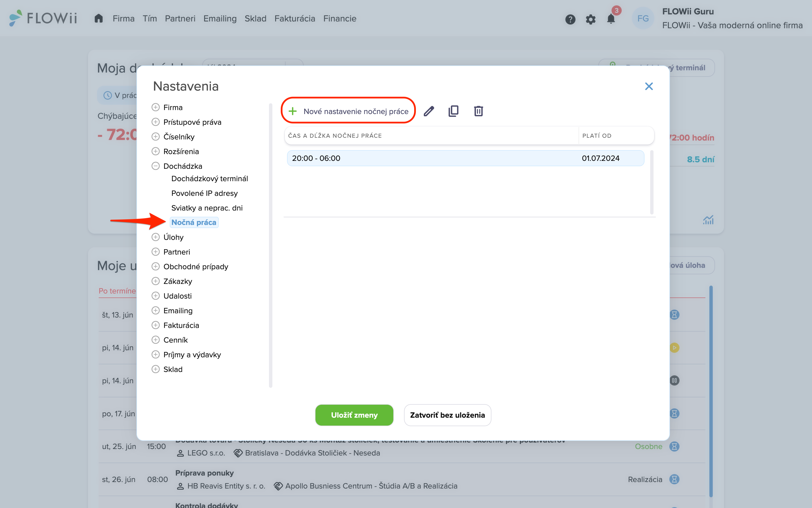Open Sklad in the top menu
The image size is (812, 508).
click(255, 18)
